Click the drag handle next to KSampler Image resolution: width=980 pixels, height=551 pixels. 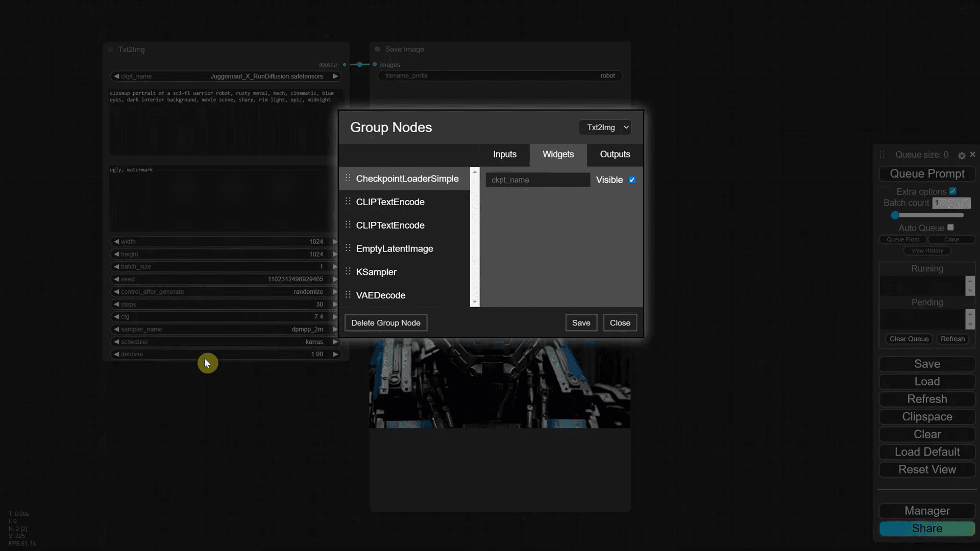[x=348, y=271]
